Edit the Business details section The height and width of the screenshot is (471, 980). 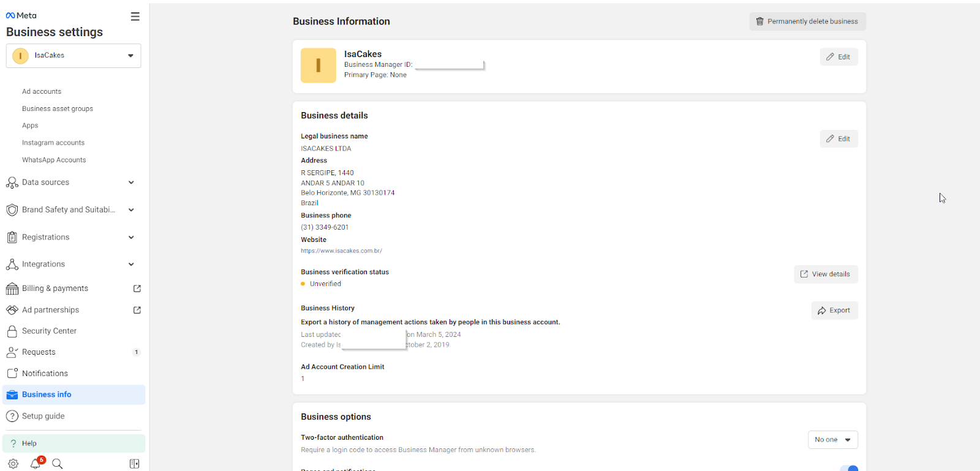(839, 139)
